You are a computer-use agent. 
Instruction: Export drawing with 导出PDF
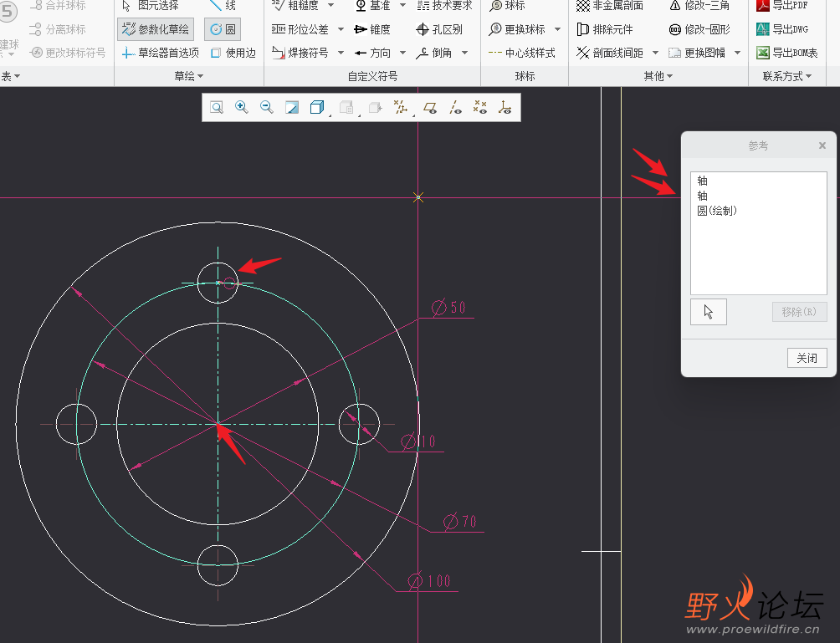782,6
